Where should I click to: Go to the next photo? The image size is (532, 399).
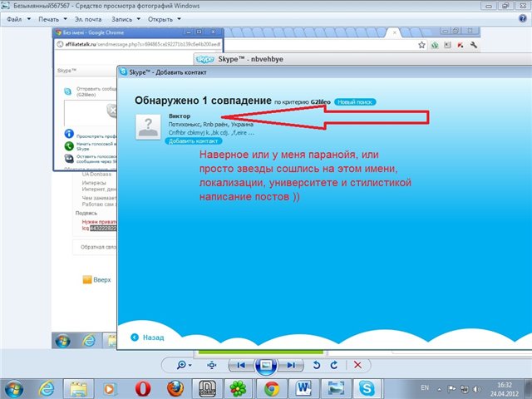coord(290,365)
